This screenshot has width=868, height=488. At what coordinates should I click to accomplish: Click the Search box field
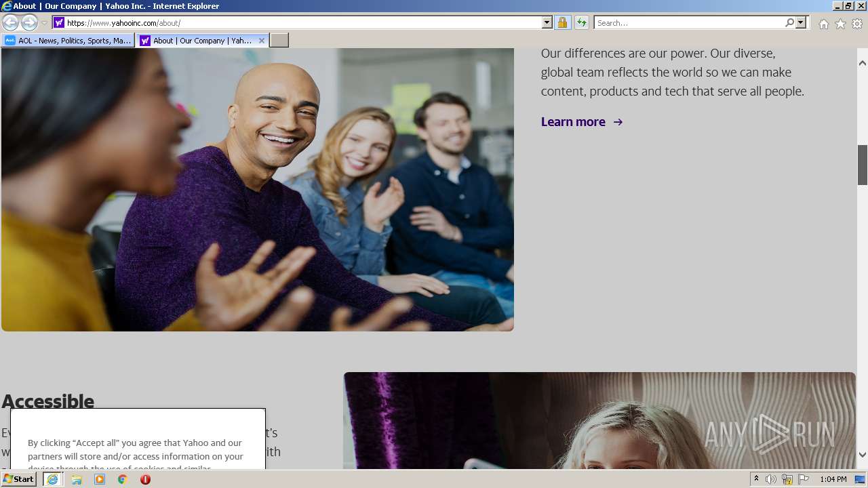pyautogui.click(x=689, y=22)
